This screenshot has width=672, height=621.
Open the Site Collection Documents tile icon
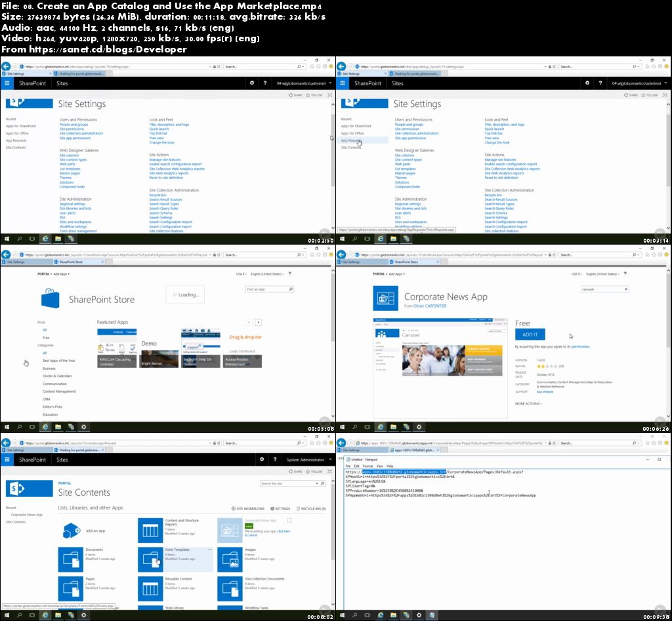click(x=230, y=588)
